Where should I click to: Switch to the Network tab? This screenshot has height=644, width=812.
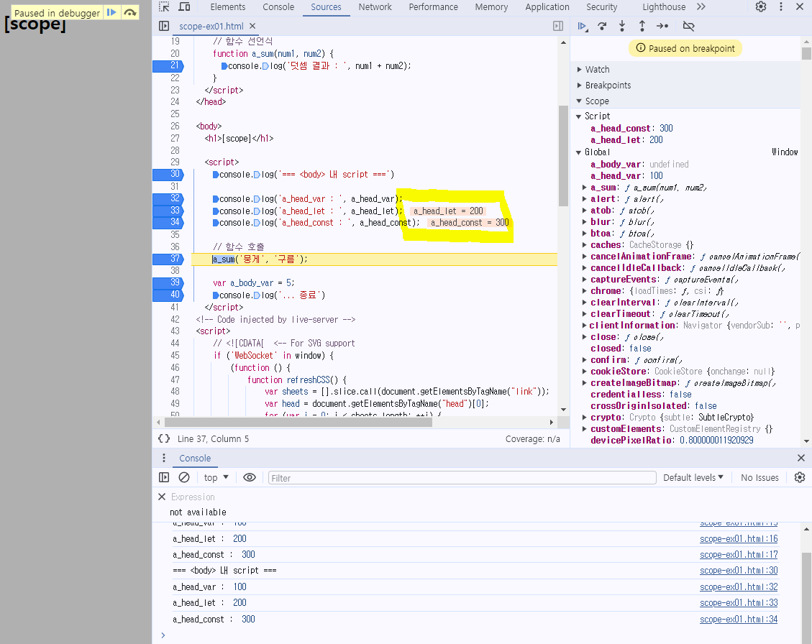(x=375, y=7)
